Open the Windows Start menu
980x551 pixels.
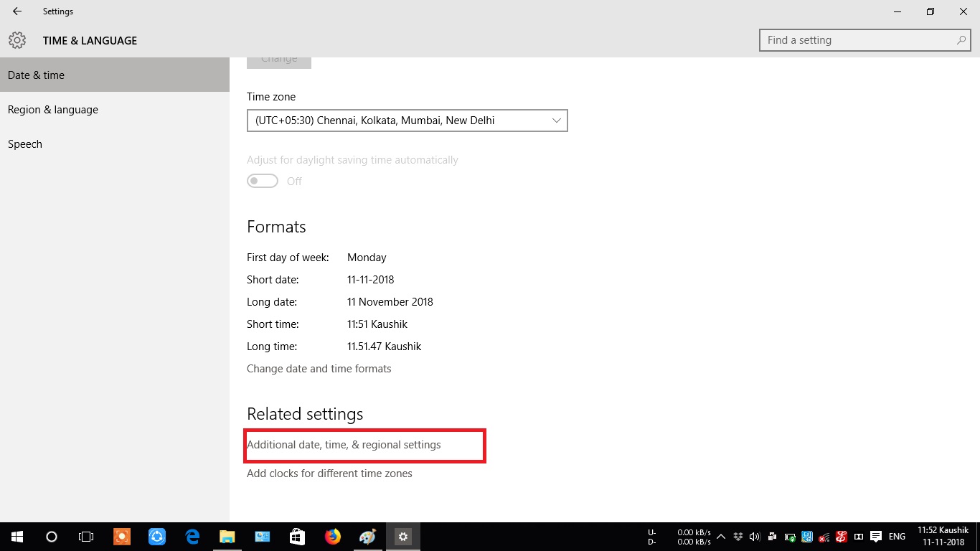[x=17, y=537]
